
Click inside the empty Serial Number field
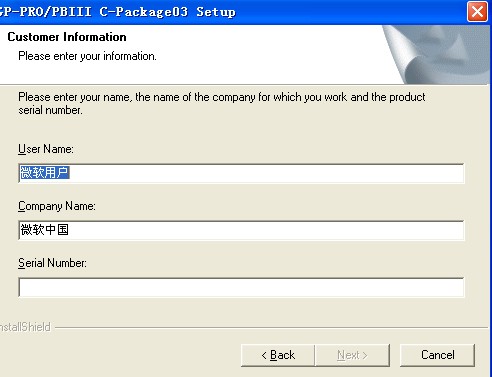(241, 287)
